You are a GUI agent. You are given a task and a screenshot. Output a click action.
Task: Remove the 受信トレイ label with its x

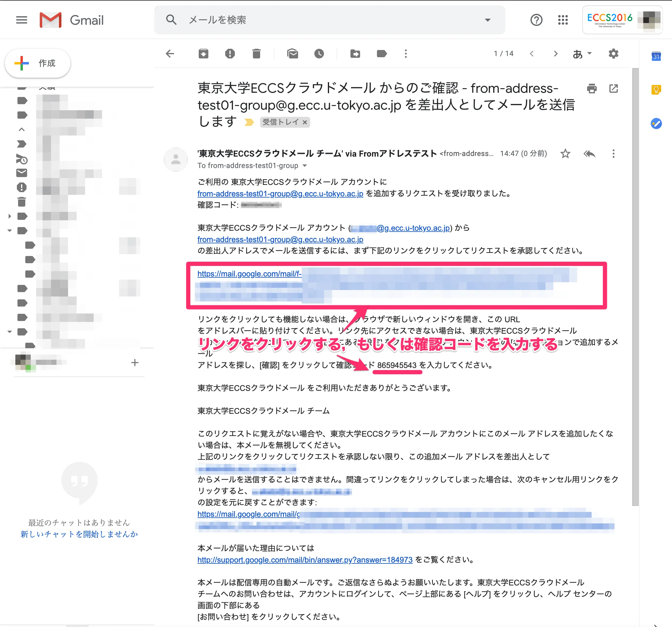[x=305, y=122]
